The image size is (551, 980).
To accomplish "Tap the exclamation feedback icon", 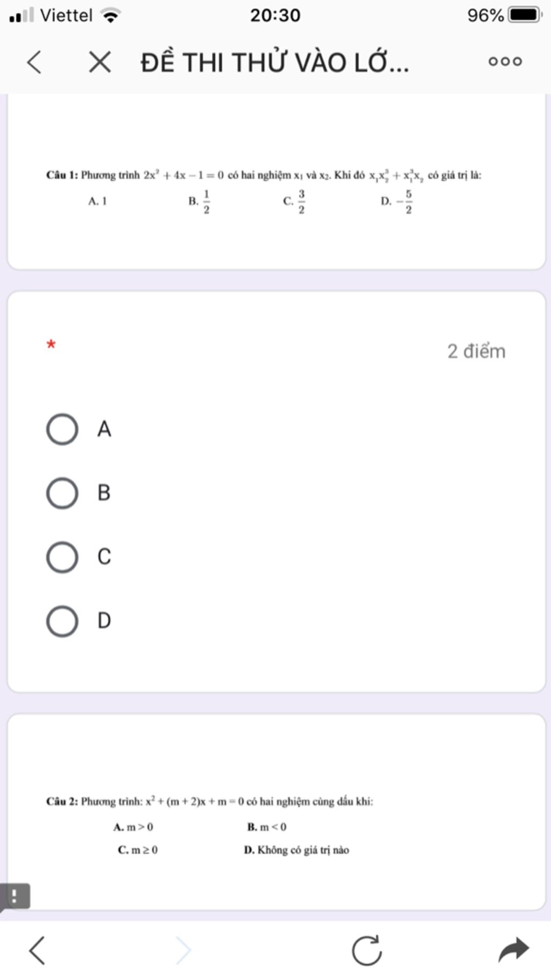I will pyautogui.click(x=15, y=897).
